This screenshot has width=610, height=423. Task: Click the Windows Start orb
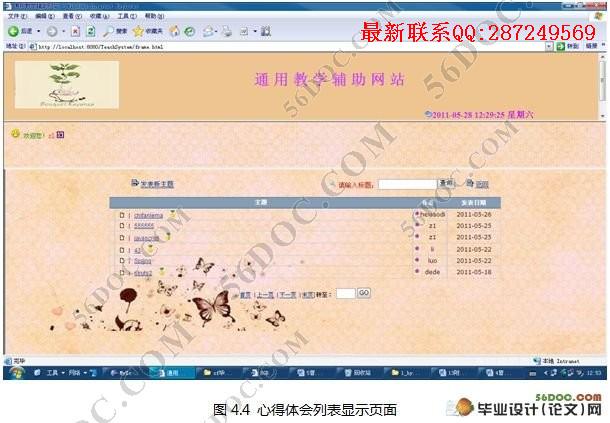(x=17, y=373)
